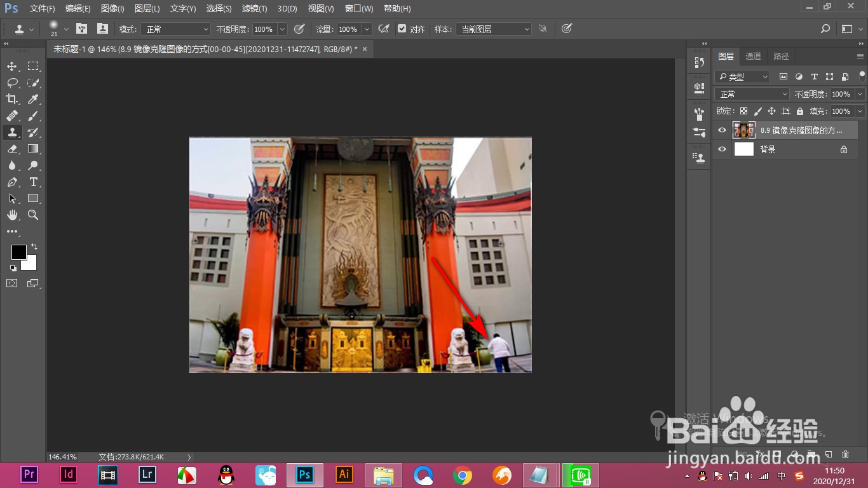Switch to the 路径 tab
This screenshot has height=488, width=868.
click(782, 56)
